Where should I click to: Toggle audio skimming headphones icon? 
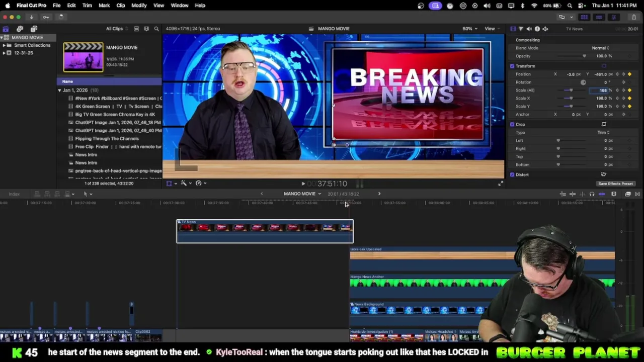tap(592, 194)
